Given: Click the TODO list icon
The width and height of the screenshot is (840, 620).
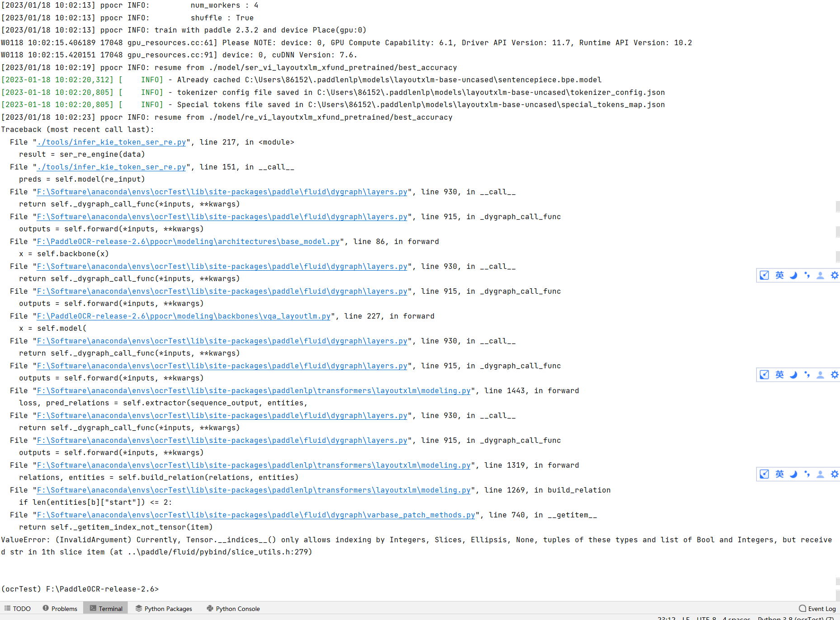Looking at the screenshot, I should (8, 608).
